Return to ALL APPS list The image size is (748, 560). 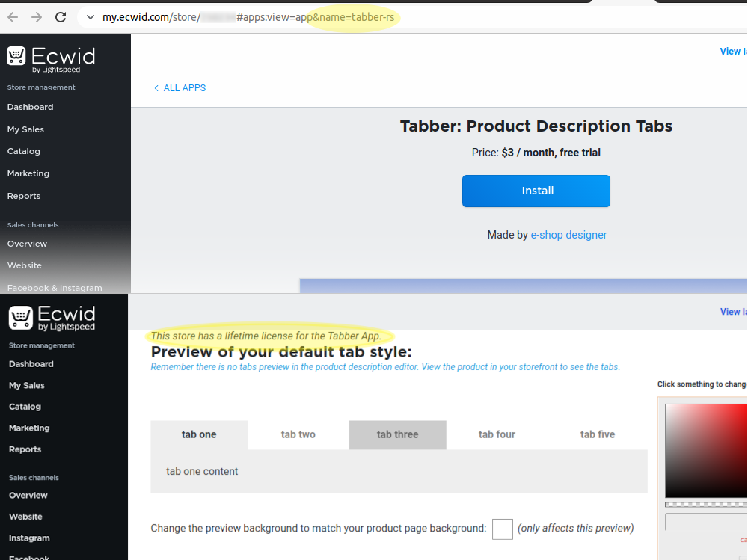click(x=180, y=88)
